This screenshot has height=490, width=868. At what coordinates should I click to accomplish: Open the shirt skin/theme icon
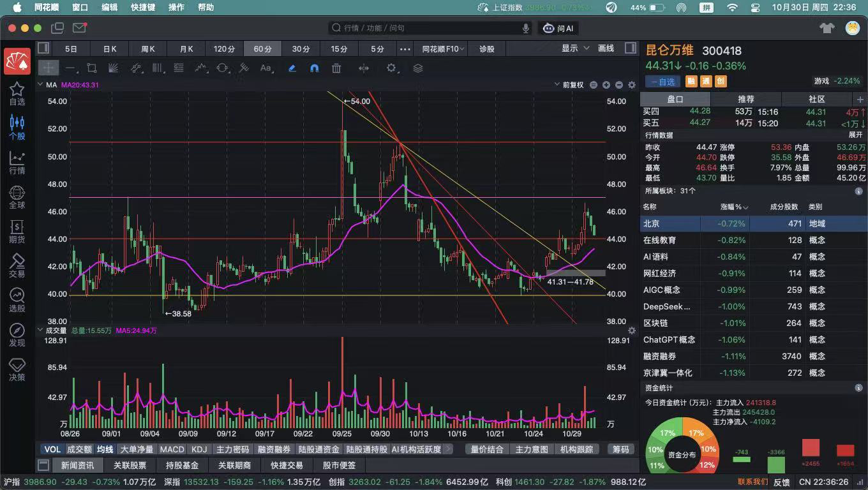point(827,28)
